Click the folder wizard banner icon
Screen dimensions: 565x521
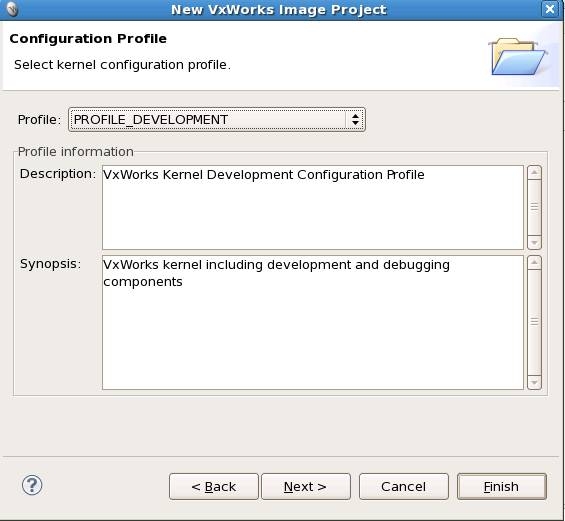point(518,57)
